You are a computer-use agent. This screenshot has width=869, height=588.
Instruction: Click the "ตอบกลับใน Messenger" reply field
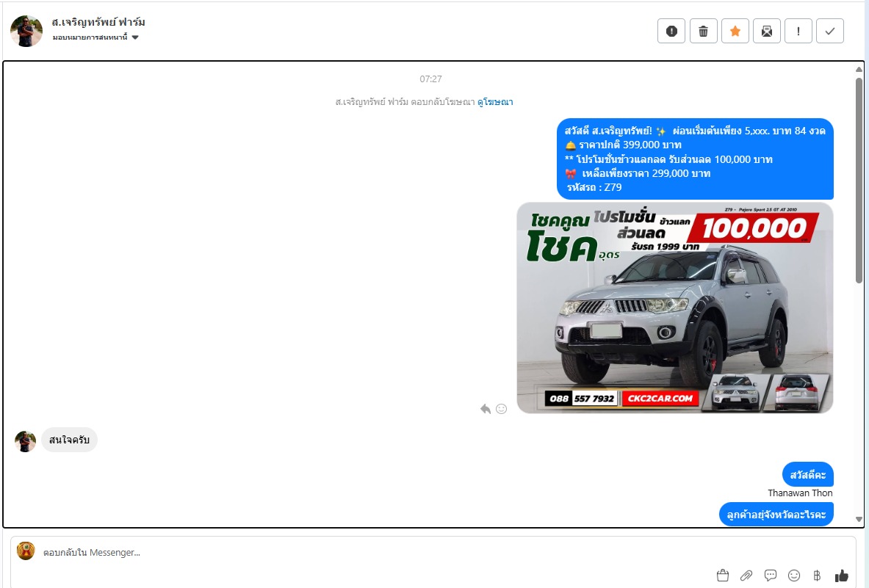point(367,552)
